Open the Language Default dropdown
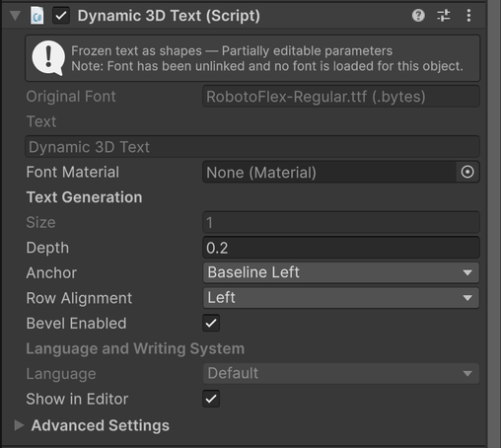 click(341, 373)
